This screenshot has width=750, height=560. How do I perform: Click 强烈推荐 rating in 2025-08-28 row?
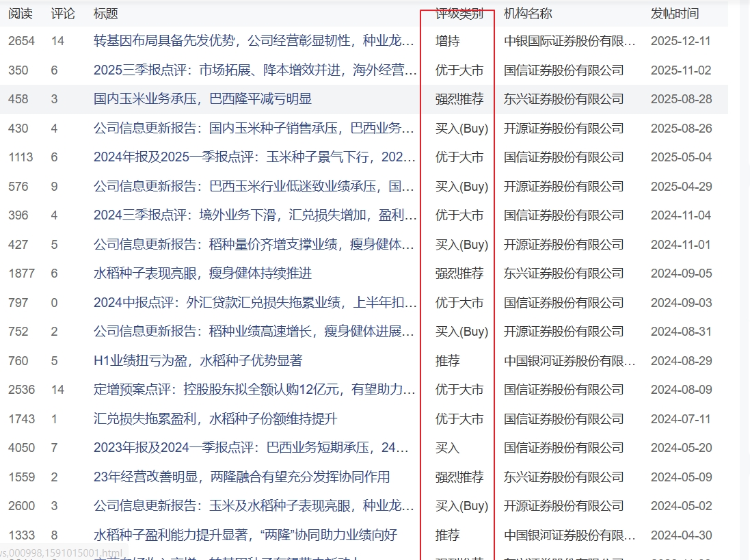click(459, 99)
